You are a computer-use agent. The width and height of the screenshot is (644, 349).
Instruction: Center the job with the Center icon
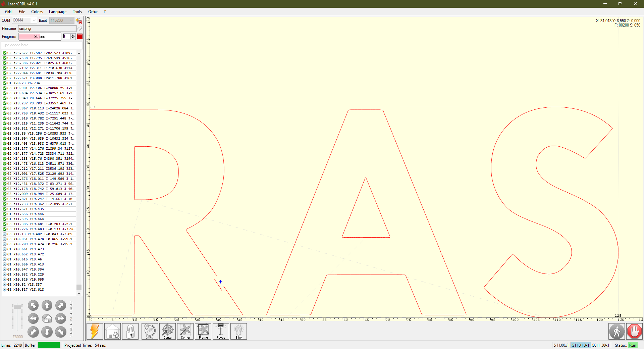[x=167, y=331]
